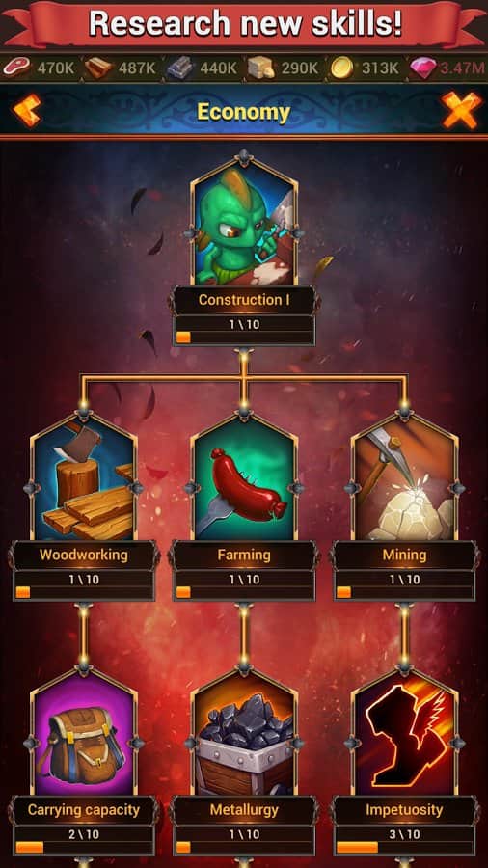Tap the Impetuosity winged boot icon
The height and width of the screenshot is (868, 488).
(404, 732)
